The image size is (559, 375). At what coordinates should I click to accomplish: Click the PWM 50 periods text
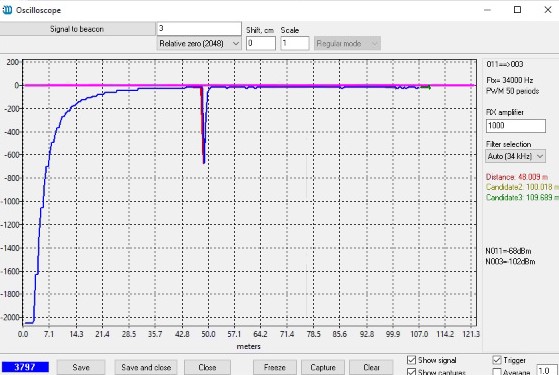coord(512,91)
